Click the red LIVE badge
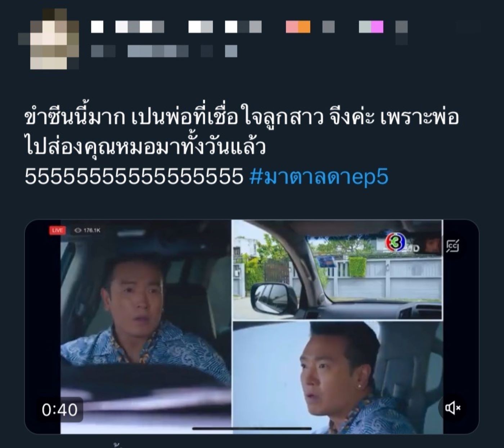 [x=57, y=230]
